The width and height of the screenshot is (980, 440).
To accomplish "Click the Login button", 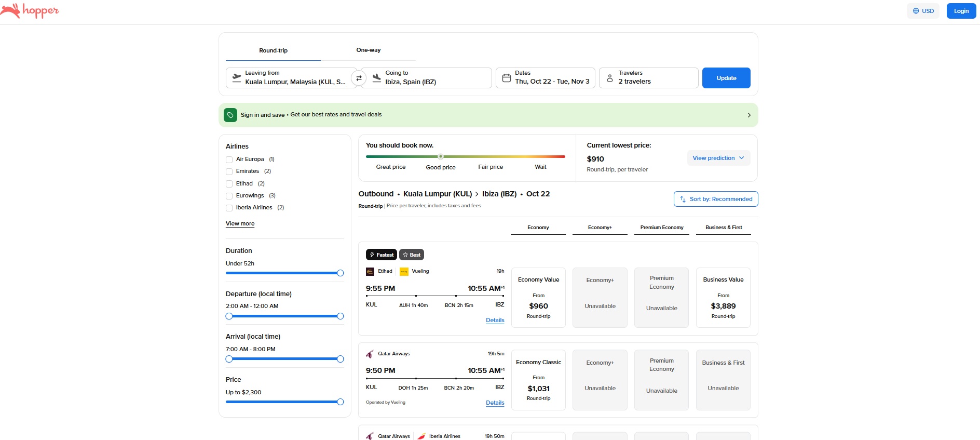I will (961, 11).
